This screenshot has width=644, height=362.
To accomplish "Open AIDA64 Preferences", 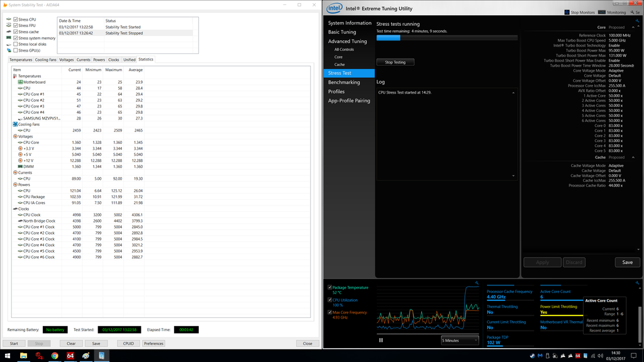I will (153, 344).
